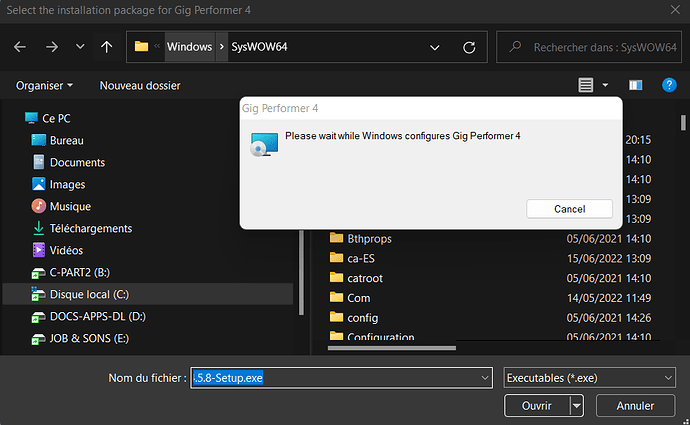Select the ca-ES folder
Image resolution: width=690 pixels, height=425 pixels.
coord(361,258)
